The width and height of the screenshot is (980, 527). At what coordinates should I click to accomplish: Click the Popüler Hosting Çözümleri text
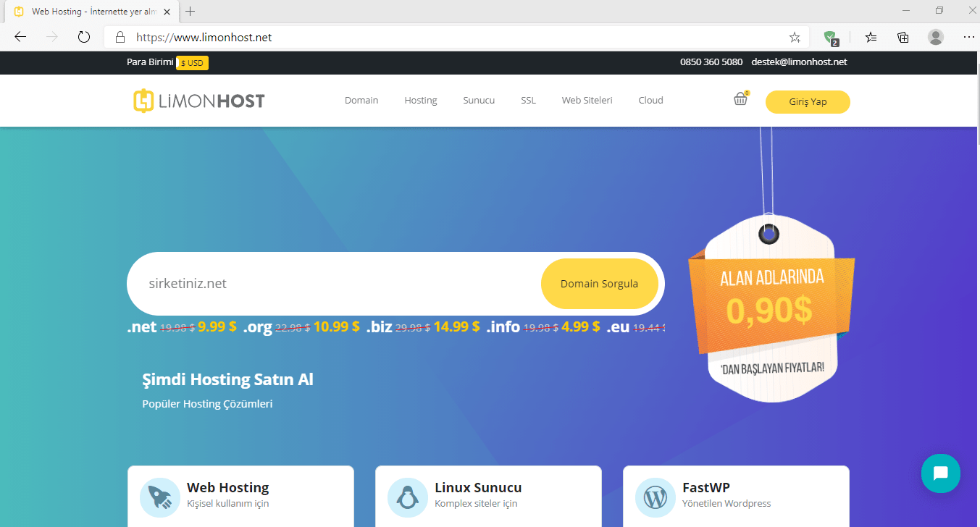207,404
